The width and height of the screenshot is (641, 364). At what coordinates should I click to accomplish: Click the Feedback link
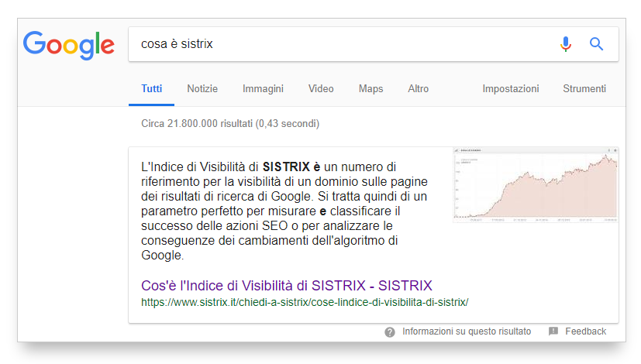585,331
